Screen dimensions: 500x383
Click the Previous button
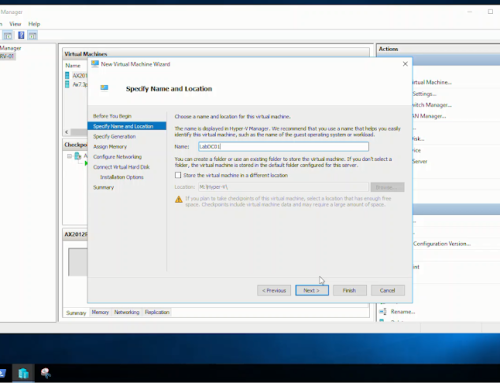tap(274, 290)
